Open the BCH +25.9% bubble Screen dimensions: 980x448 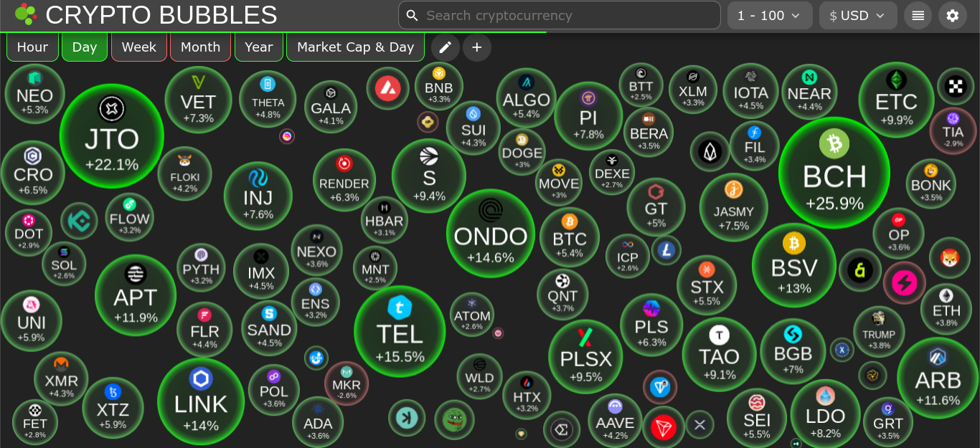point(834,173)
